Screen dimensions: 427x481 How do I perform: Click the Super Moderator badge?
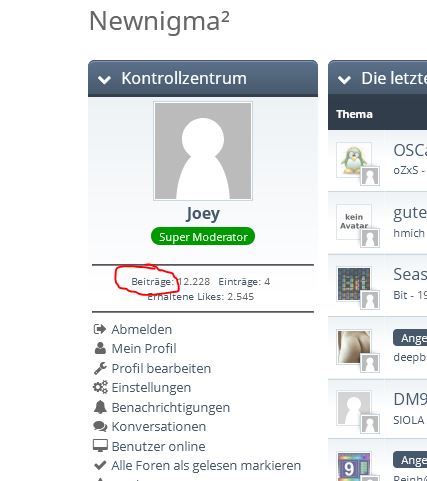[203, 237]
